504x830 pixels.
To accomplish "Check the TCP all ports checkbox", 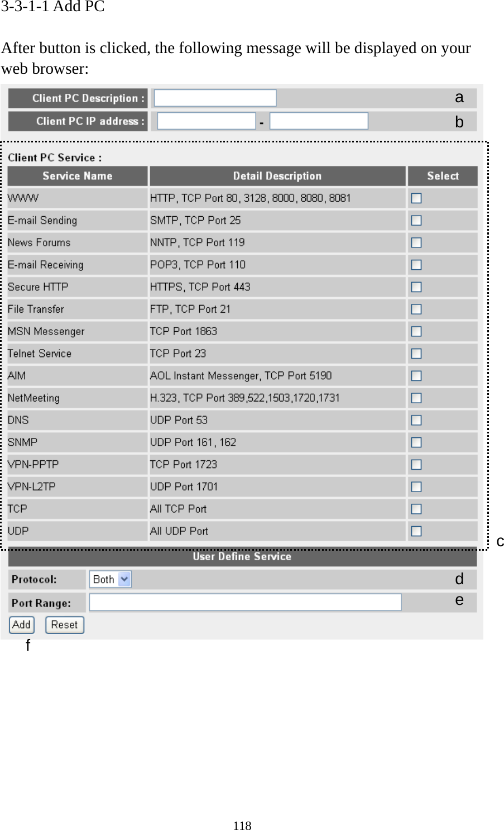I will pyautogui.click(x=416, y=509).
